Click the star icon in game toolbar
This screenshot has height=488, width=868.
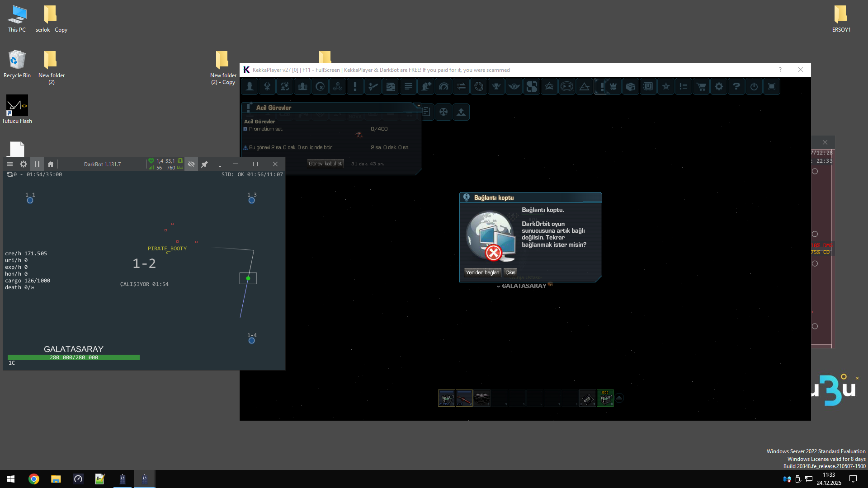point(666,86)
